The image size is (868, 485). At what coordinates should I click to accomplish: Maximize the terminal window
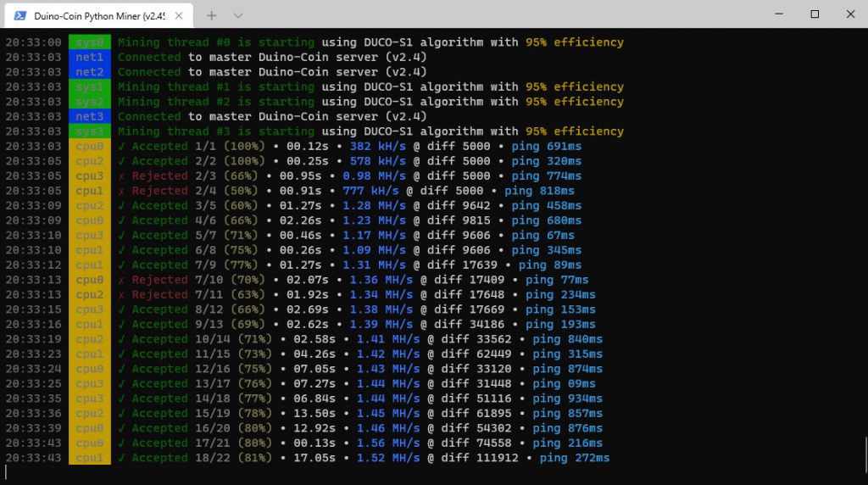point(815,14)
